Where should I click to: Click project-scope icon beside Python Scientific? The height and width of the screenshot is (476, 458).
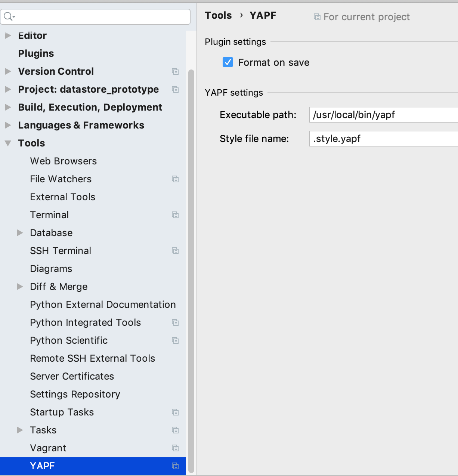tap(175, 340)
